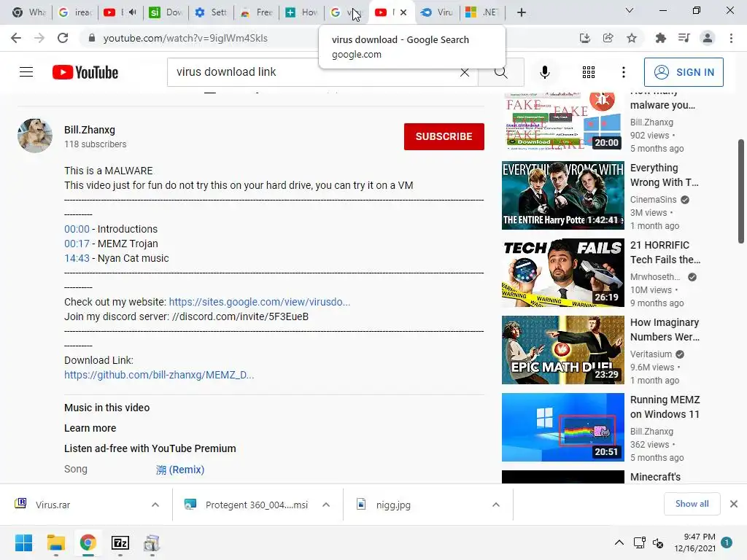The width and height of the screenshot is (747, 560).
Task: Close the active YouTube tab
Action: (403, 12)
